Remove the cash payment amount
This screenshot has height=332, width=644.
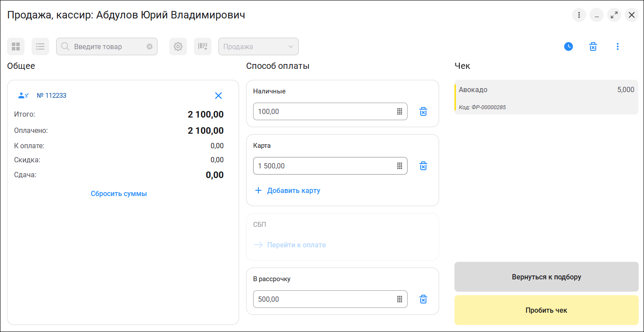pyautogui.click(x=423, y=111)
